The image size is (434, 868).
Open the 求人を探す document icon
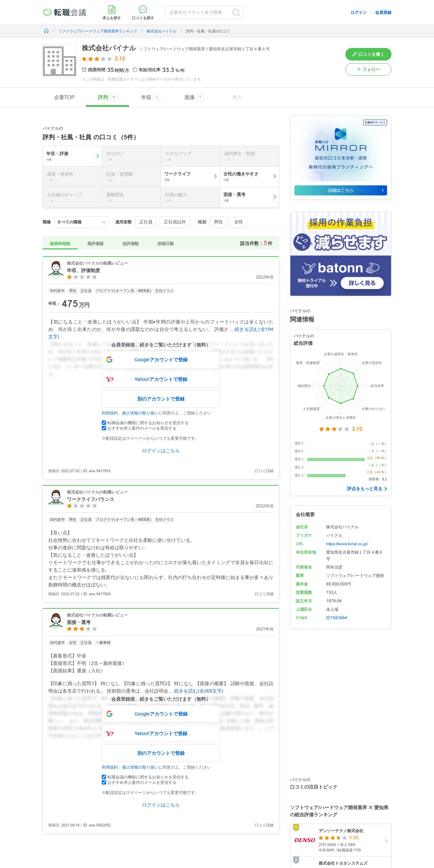112,9
